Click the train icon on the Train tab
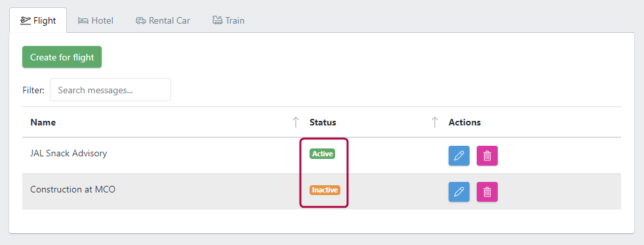Screen dimensions: 644x245 point(217,20)
